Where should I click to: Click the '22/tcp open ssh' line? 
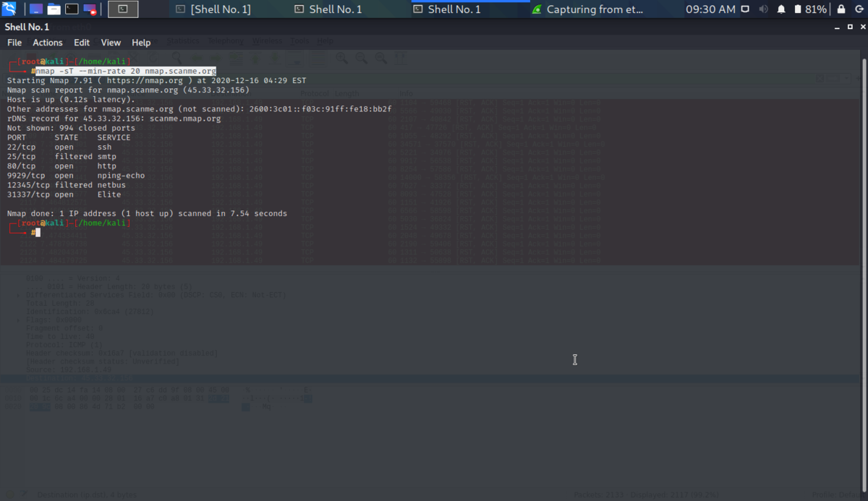[59, 147]
